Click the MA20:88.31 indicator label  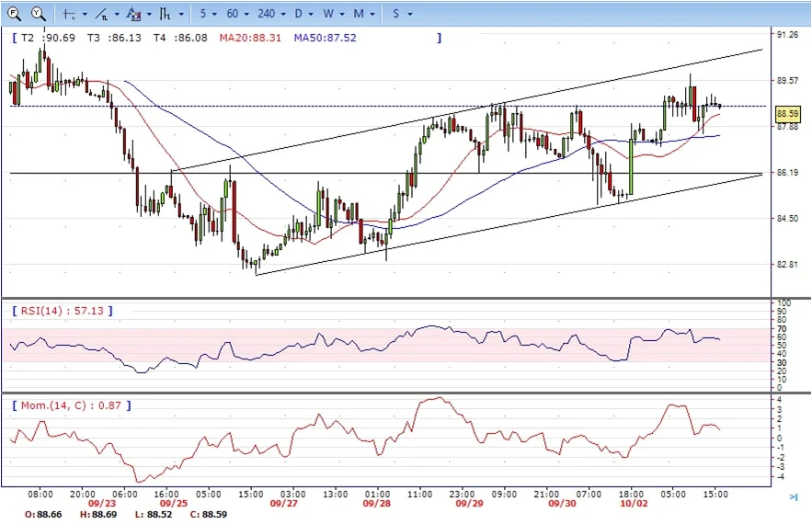[x=250, y=38]
